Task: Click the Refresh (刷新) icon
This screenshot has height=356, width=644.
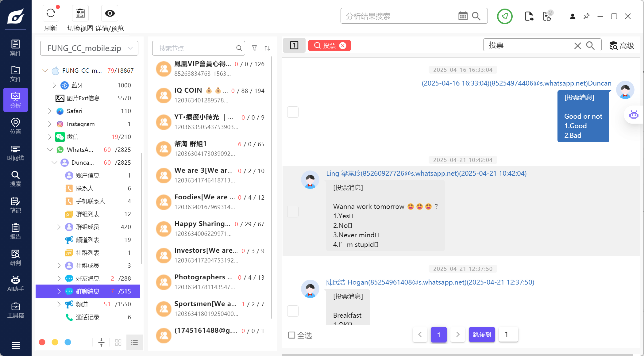Action: click(x=51, y=13)
